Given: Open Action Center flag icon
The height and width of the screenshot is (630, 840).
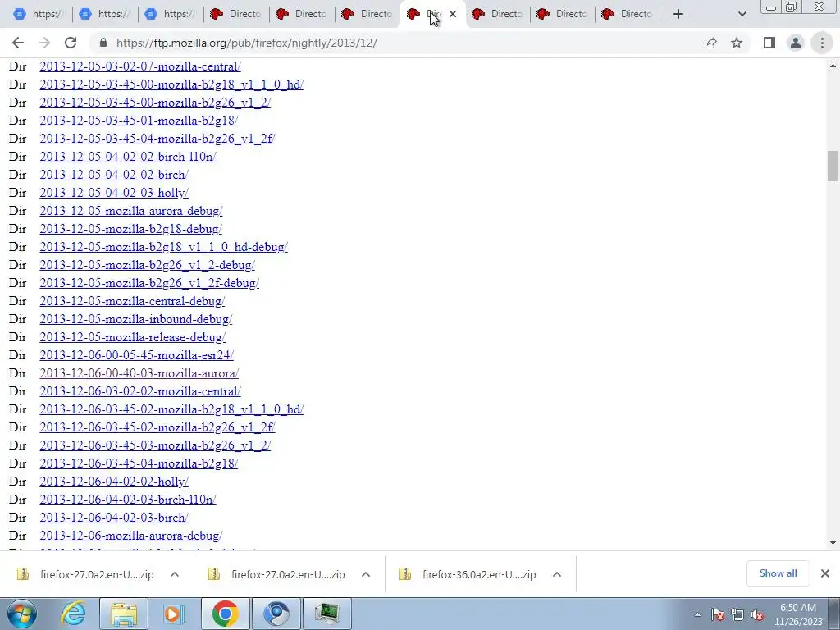Looking at the screenshot, I should [718, 615].
